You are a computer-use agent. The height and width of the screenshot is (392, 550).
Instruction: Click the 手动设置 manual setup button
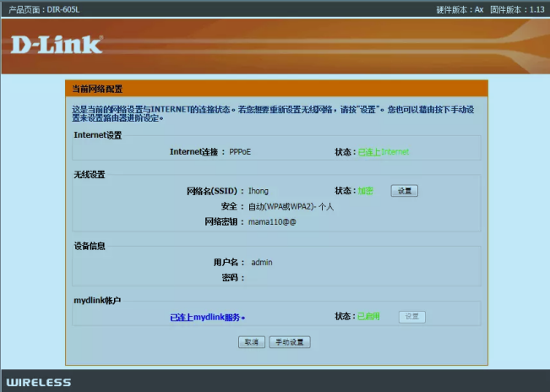(x=290, y=342)
